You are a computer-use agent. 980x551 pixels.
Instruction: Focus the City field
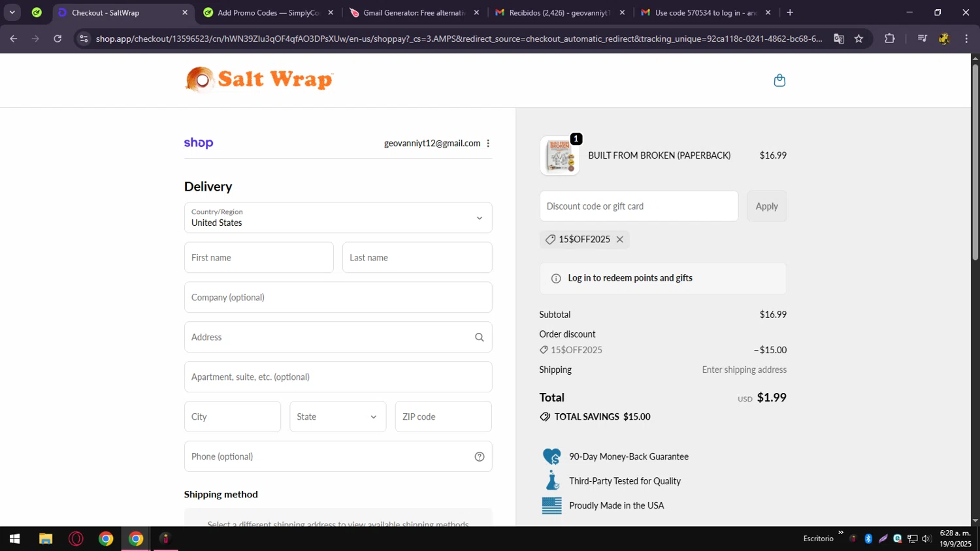233,417
